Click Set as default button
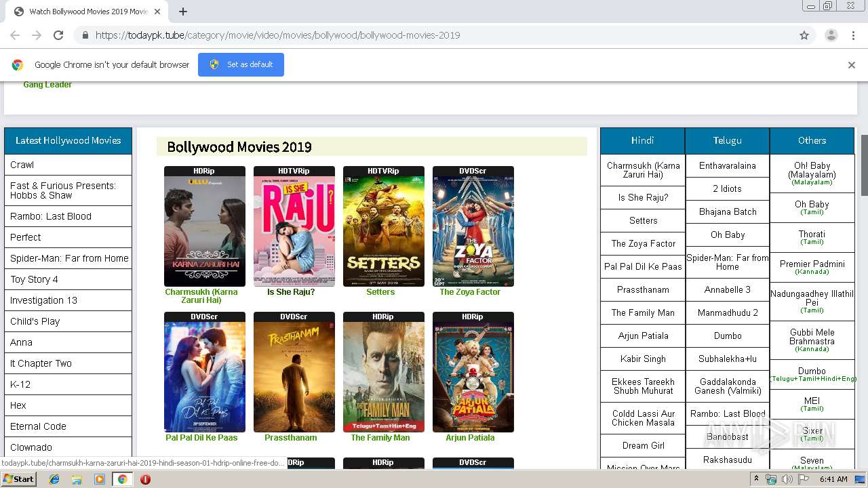The width and height of the screenshot is (868, 488). click(x=241, y=64)
